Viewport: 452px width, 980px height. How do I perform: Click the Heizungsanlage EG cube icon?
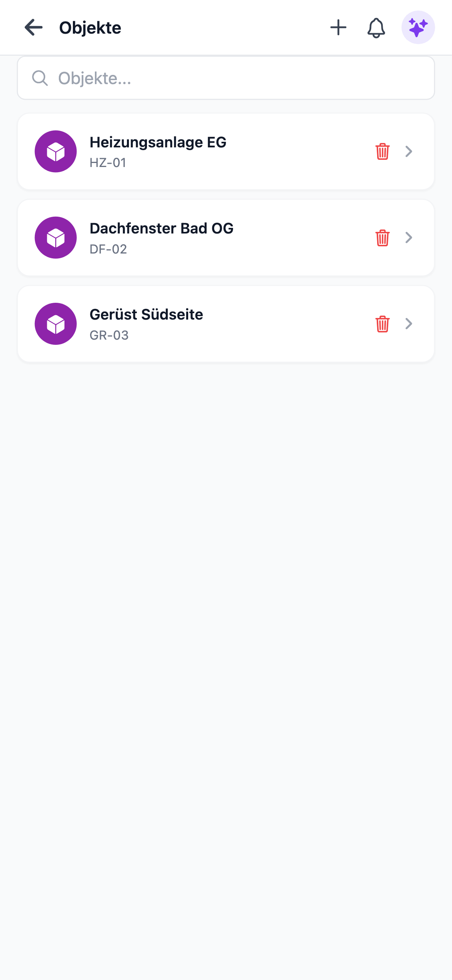[x=56, y=151]
